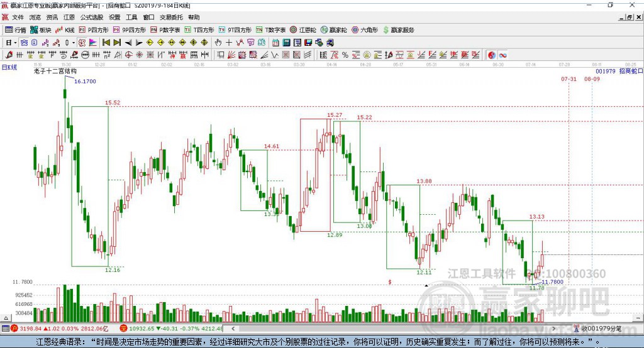The width and height of the screenshot is (644, 348).
Task: Click the 老子十二宫结构 title text
Action: [55, 71]
